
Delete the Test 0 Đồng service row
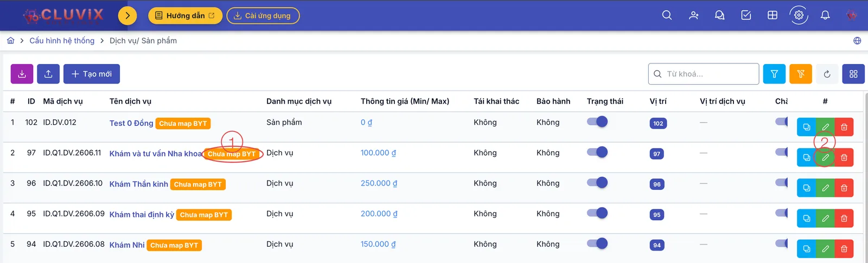pos(844,127)
